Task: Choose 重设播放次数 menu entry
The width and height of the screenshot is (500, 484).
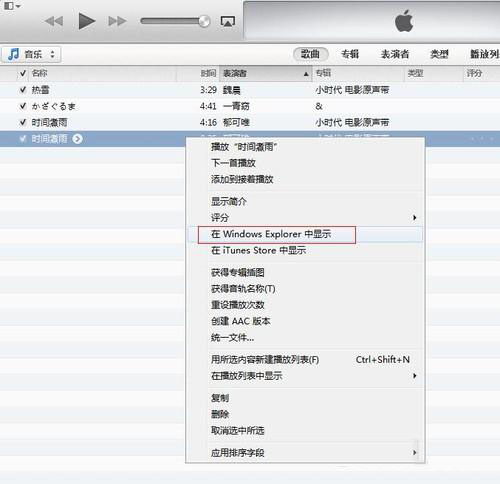Action: click(x=305, y=305)
